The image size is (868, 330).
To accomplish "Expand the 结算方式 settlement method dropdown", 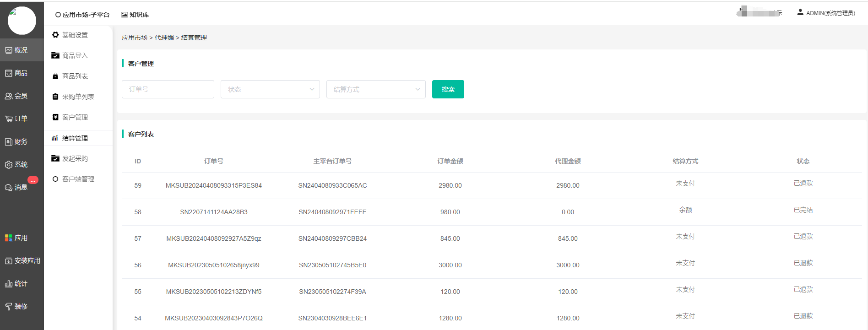I will [376, 89].
